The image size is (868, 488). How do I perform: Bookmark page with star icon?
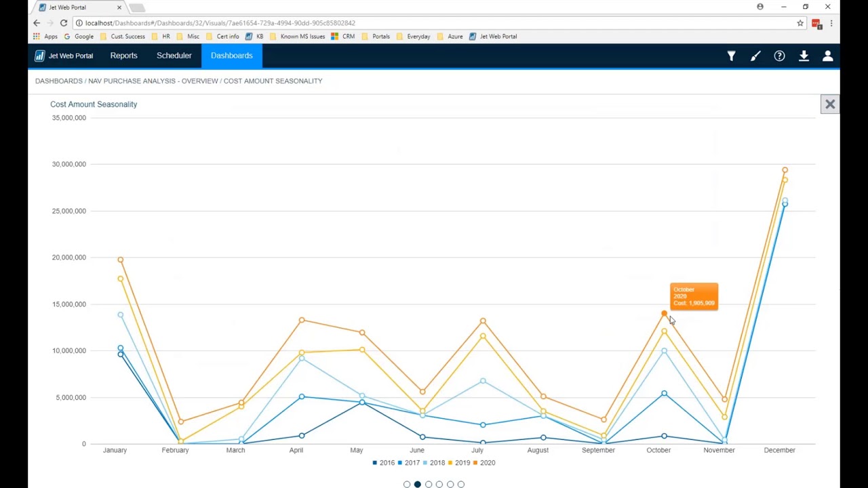pyautogui.click(x=800, y=23)
